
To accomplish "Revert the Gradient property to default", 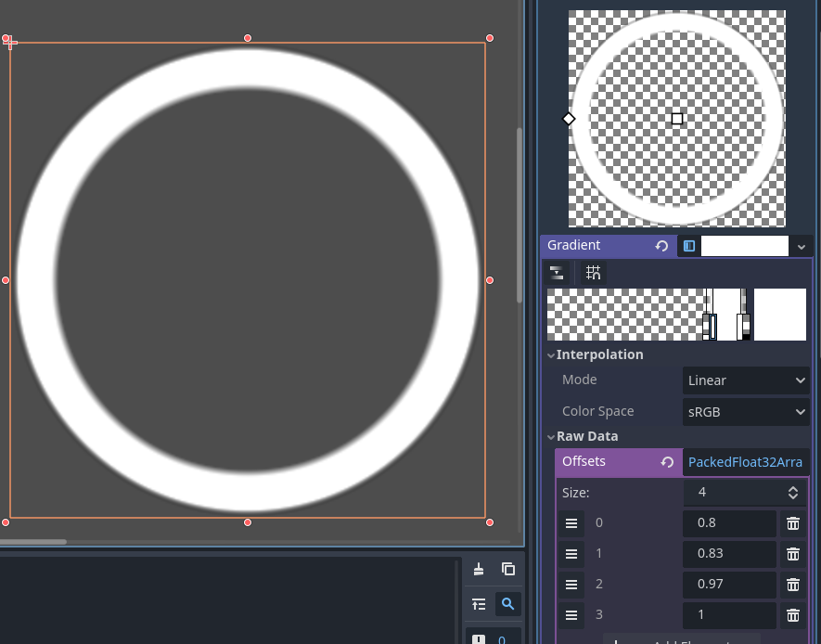I will pyautogui.click(x=661, y=246).
